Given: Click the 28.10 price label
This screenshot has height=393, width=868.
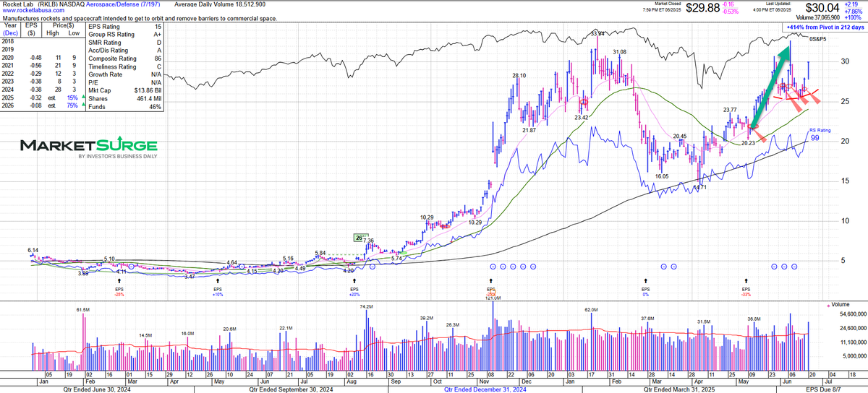Looking at the screenshot, I should click(x=519, y=76).
